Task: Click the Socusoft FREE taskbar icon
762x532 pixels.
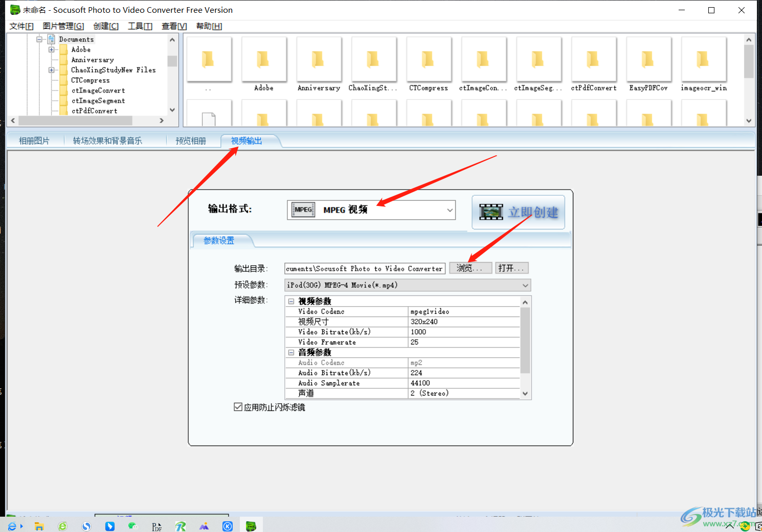Action: [x=251, y=526]
